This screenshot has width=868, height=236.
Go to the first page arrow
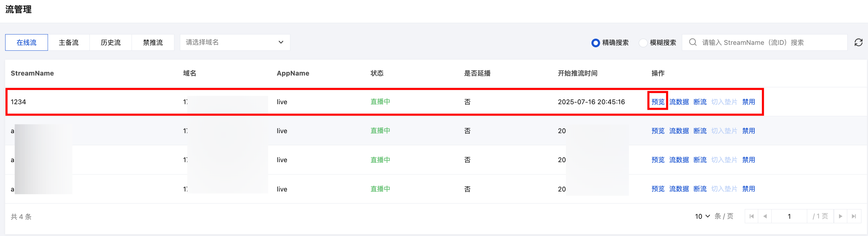tap(752, 216)
